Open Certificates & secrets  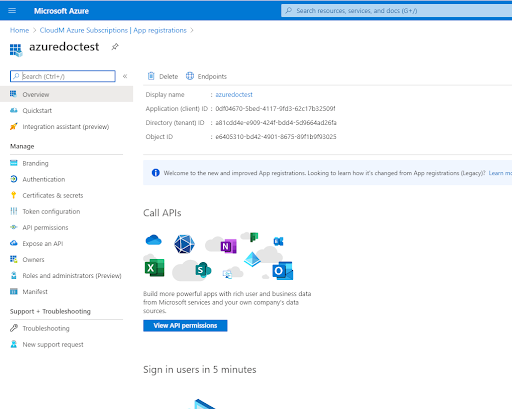(x=53, y=195)
